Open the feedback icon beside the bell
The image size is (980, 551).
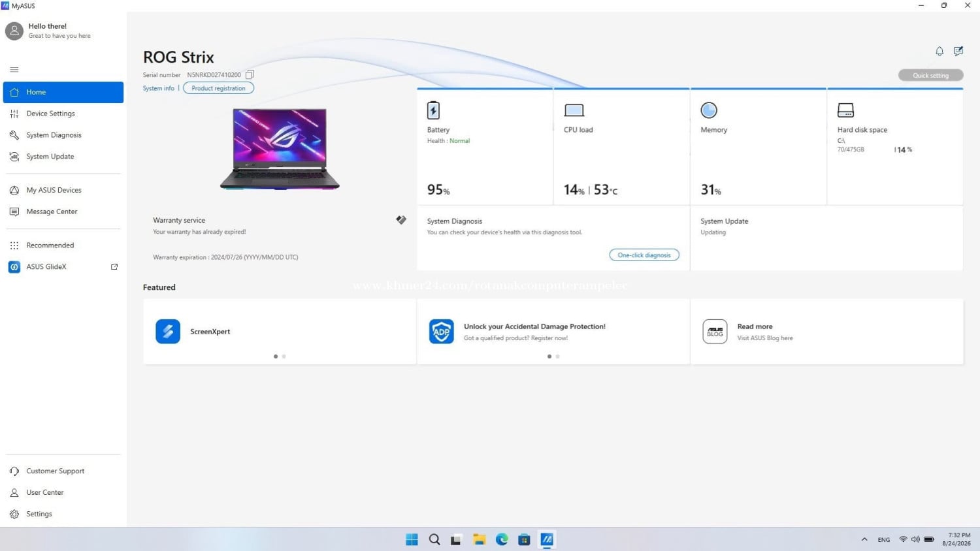[x=958, y=51]
